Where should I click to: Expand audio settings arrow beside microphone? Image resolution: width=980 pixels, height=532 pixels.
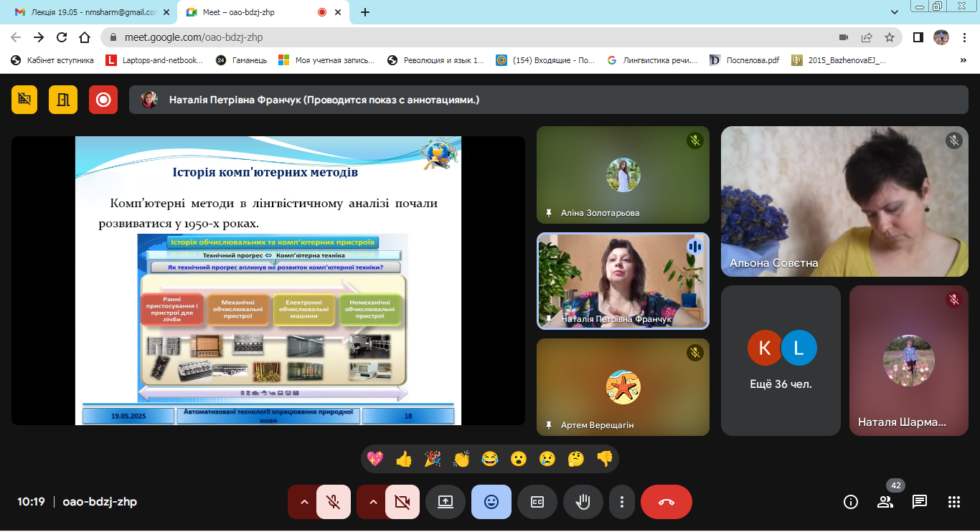304,502
